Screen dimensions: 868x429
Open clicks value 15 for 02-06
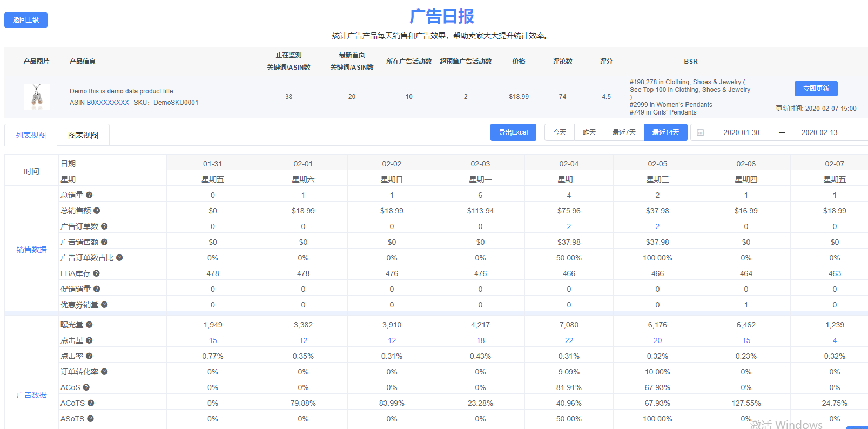746,340
